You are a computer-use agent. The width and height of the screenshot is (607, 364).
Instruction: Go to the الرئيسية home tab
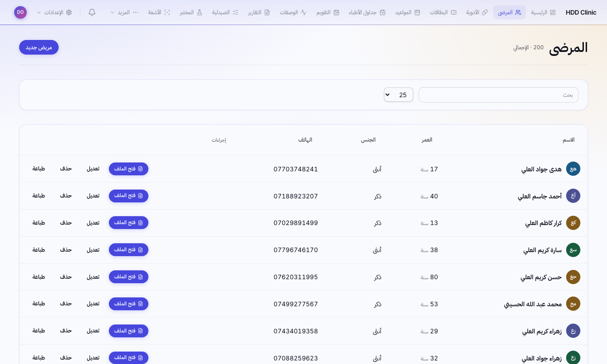tap(543, 12)
